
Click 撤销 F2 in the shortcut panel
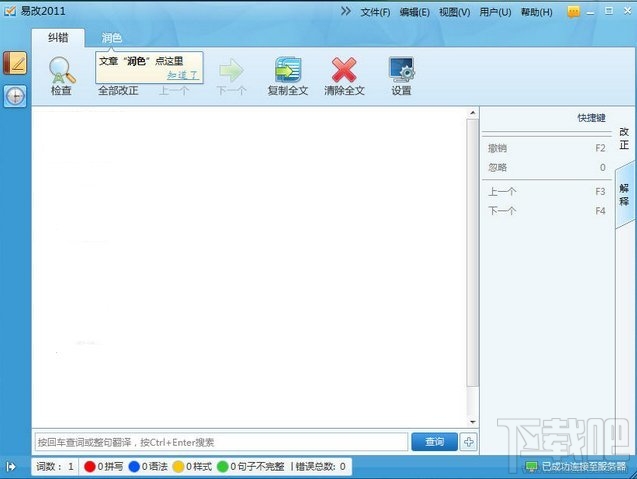click(x=547, y=148)
